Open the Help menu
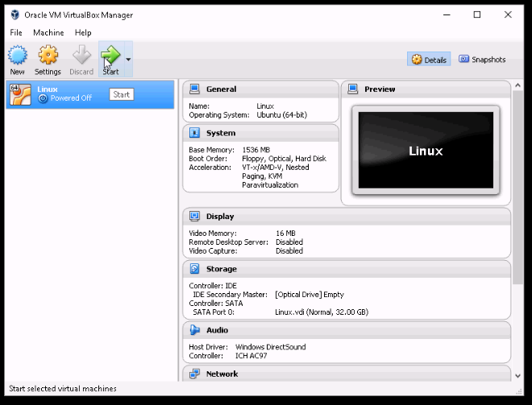Image resolution: width=532 pixels, height=405 pixels. [x=83, y=32]
